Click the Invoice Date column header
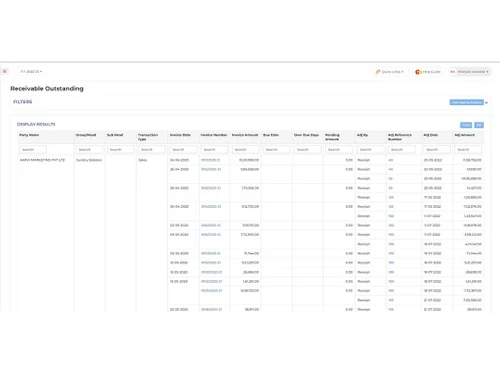500x375 pixels. point(180,135)
